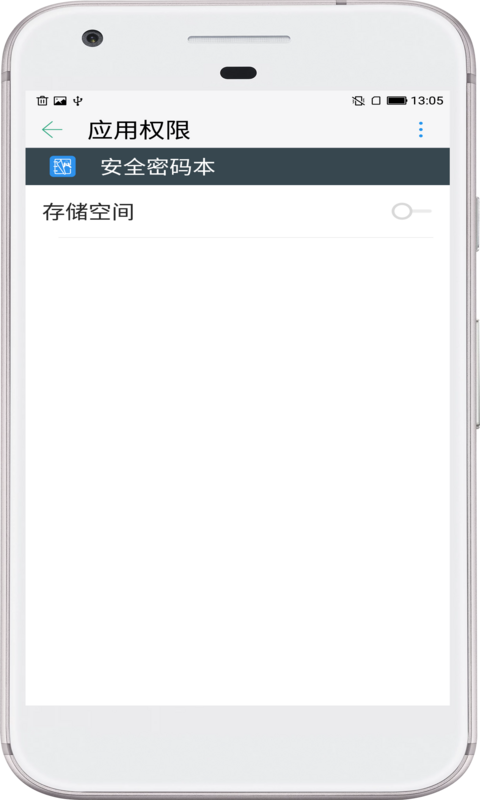The image size is (480, 800).
Task: Click the 安全密码本 app name header
Action: pos(158,167)
